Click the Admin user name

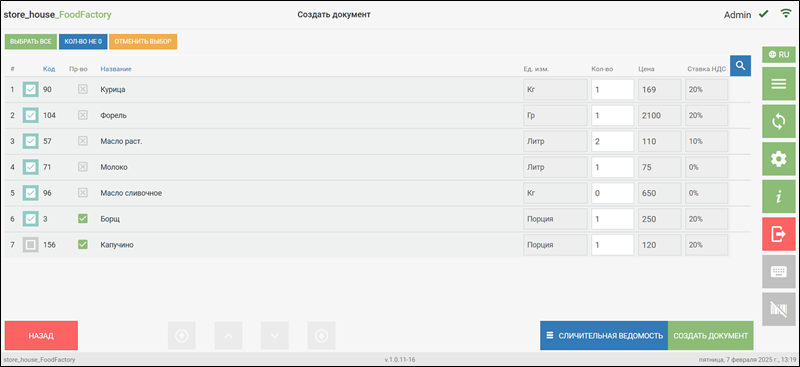point(737,15)
